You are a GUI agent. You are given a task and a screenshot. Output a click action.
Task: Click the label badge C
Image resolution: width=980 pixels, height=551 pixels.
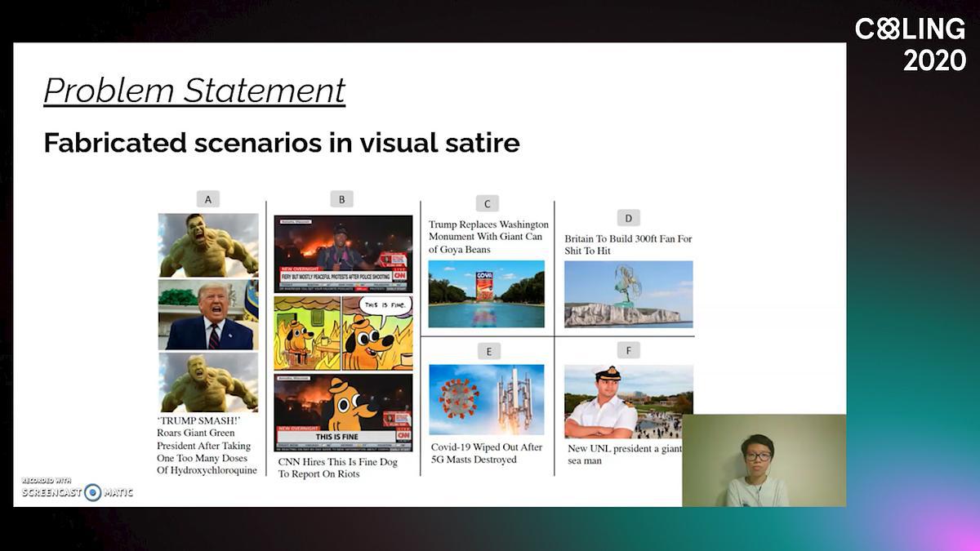point(487,203)
